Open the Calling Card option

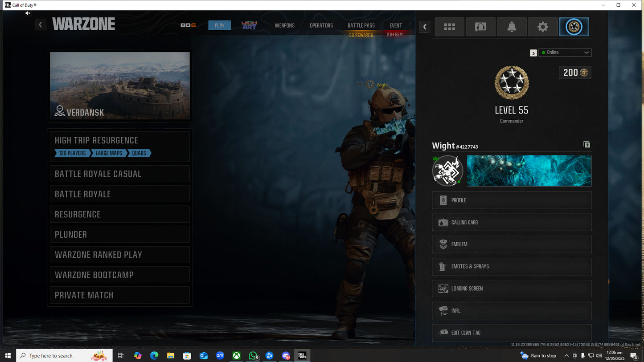[512, 222]
